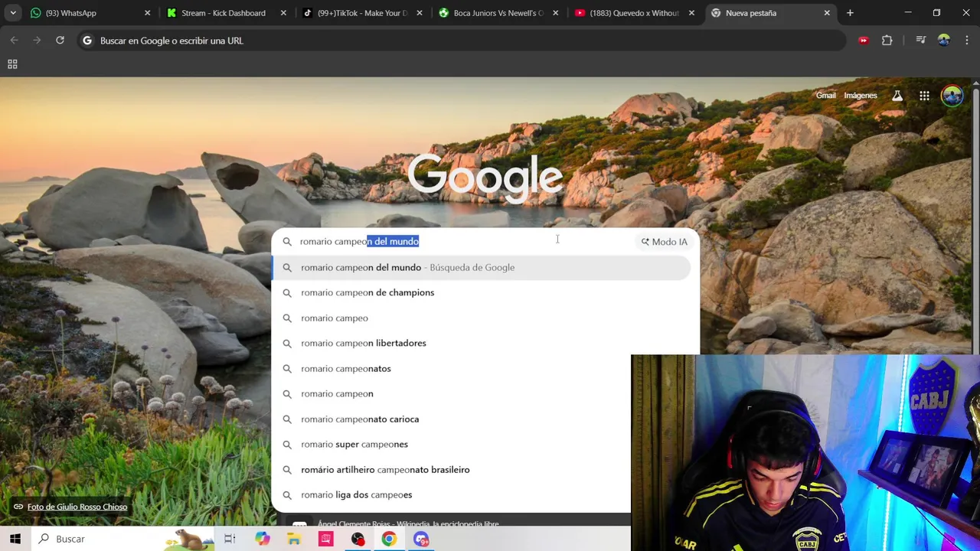
Task: Reload the current page
Action: click(x=60, y=41)
